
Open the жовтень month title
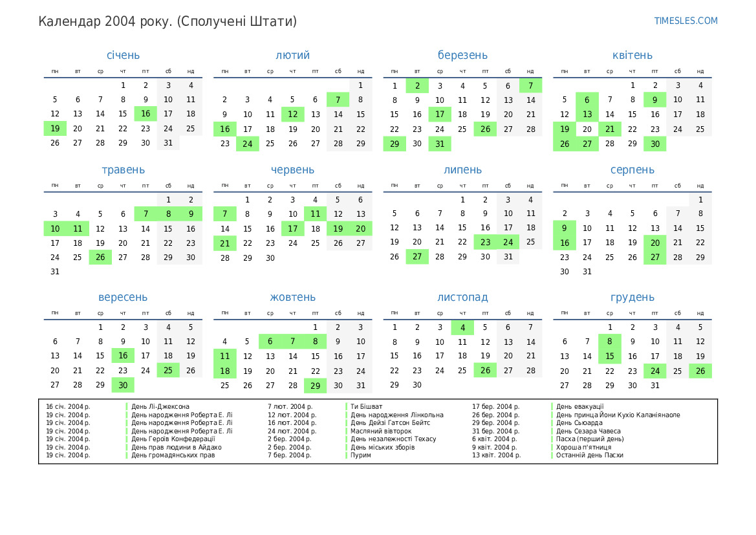[x=292, y=297]
